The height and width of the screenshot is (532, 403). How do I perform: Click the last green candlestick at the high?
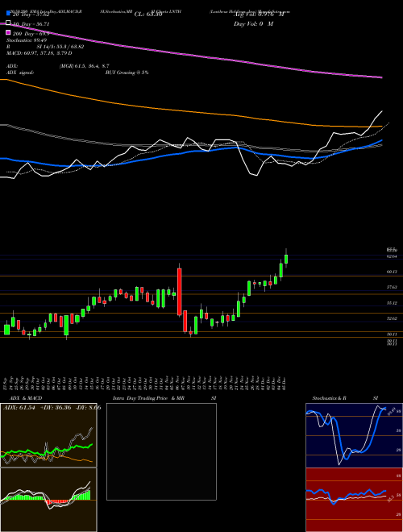click(286, 259)
